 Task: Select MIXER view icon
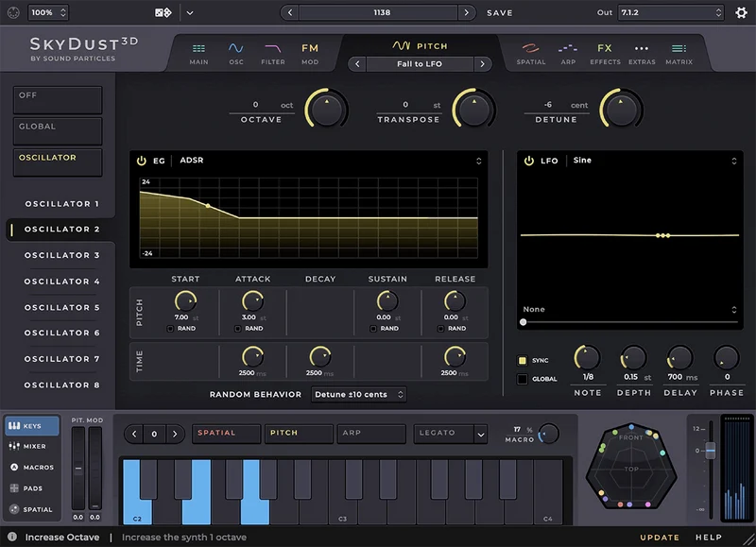pos(14,446)
